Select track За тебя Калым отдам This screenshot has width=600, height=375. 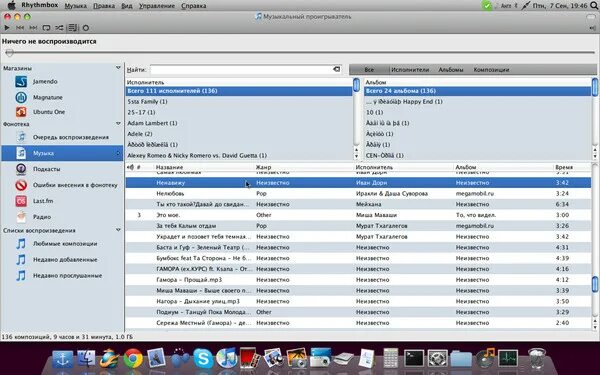tap(358, 226)
